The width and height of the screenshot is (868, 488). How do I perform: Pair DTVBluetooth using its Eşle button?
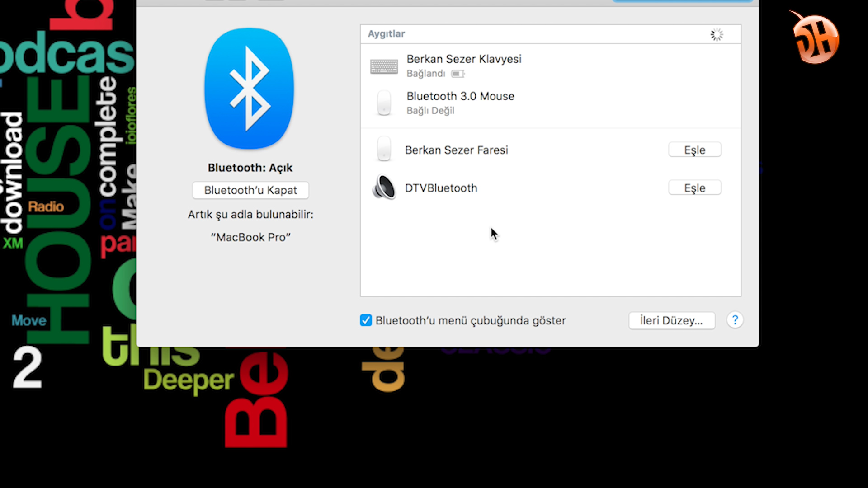point(694,188)
